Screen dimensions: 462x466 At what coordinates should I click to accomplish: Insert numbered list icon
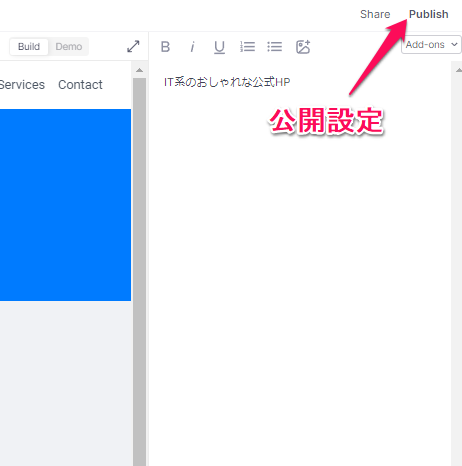pos(247,47)
